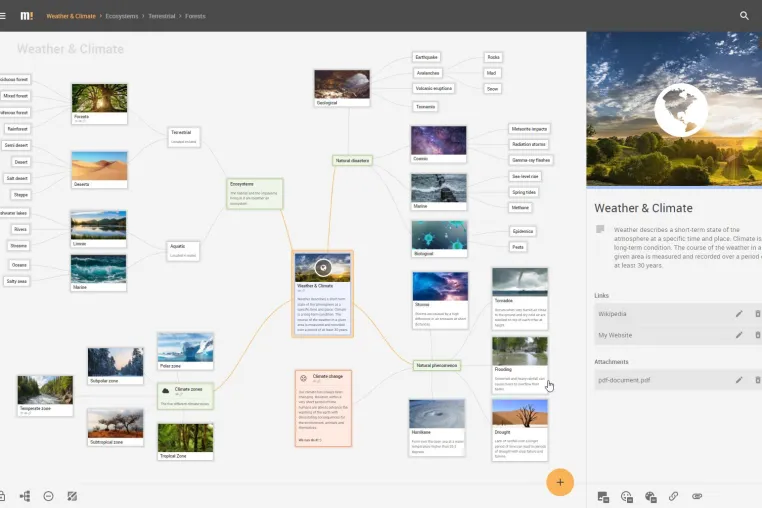
Task: Click the Flooding thumbnail
Action: [520, 351]
